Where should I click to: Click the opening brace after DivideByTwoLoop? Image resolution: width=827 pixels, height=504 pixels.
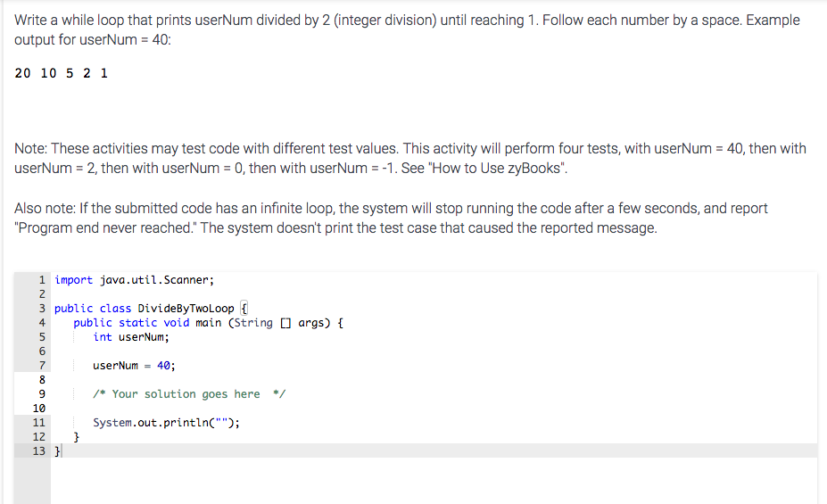244,309
